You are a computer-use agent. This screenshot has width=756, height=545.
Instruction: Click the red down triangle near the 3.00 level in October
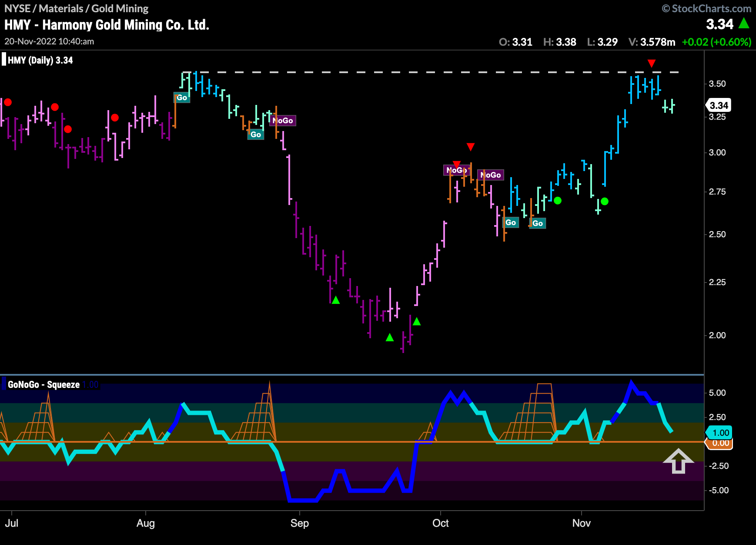[470, 147]
